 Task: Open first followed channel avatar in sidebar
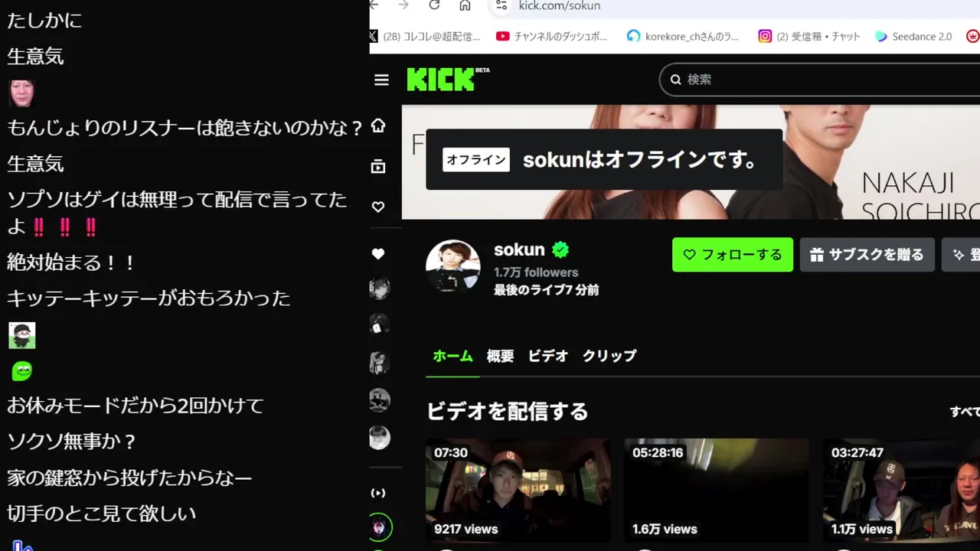[x=380, y=288]
